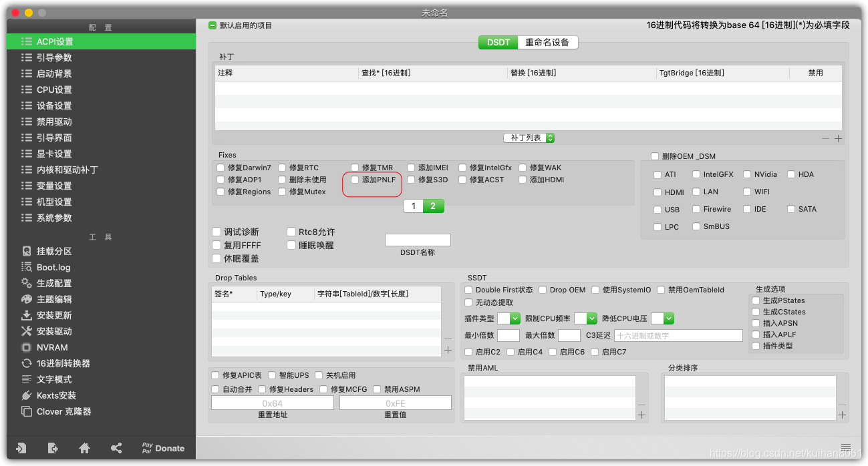Open 文字模式 tool
The width and height of the screenshot is (868, 466).
(101, 379)
